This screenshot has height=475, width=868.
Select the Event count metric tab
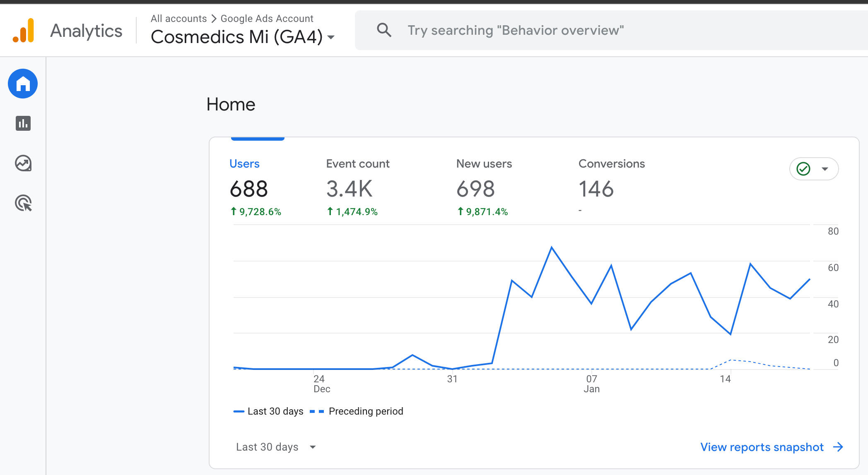pyautogui.click(x=358, y=164)
